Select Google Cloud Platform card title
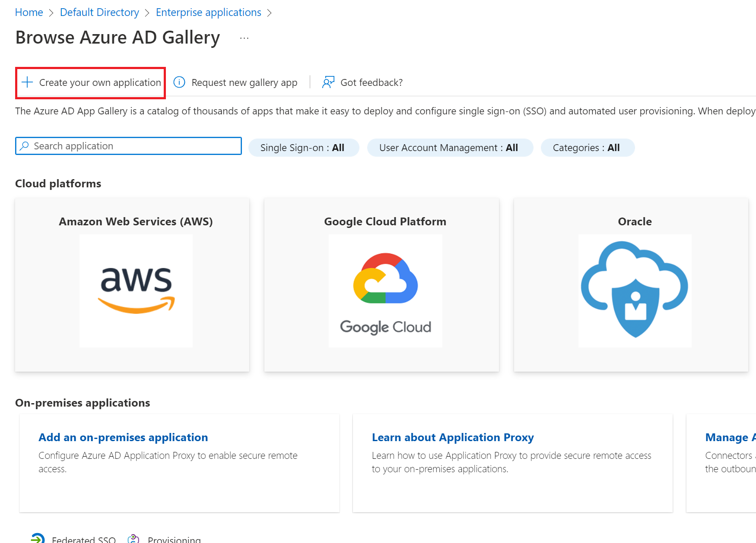The height and width of the screenshot is (543, 756). pyautogui.click(x=385, y=221)
